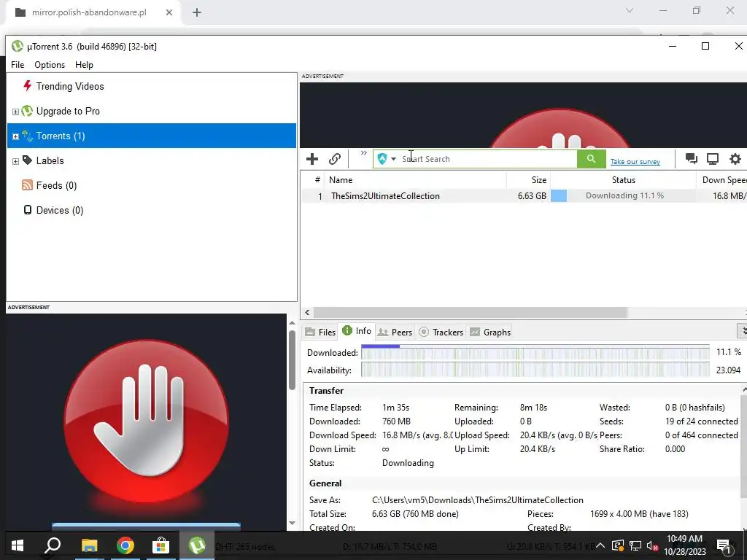Sort torrents by Status column
The height and width of the screenshot is (560, 747).
623,180
